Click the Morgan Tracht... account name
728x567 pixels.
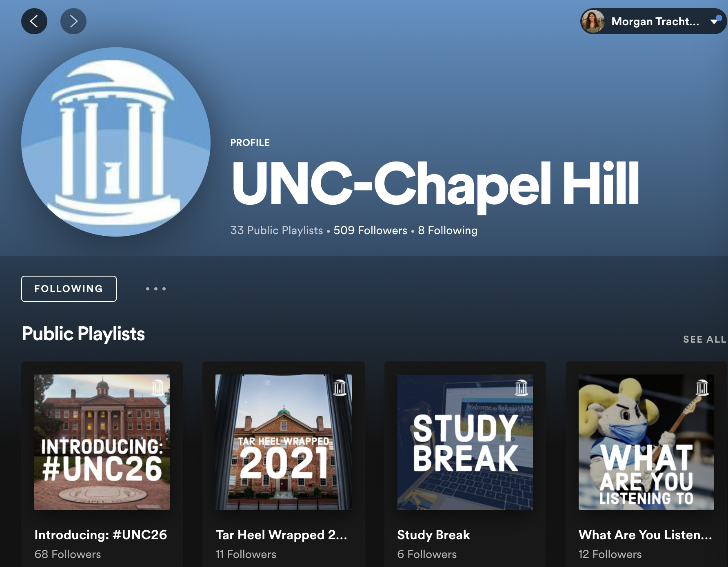[x=655, y=22]
